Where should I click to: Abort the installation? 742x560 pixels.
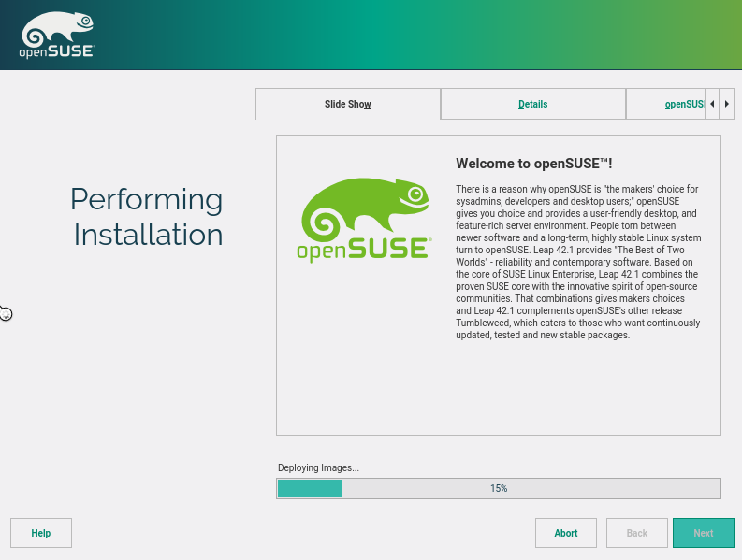point(566,533)
